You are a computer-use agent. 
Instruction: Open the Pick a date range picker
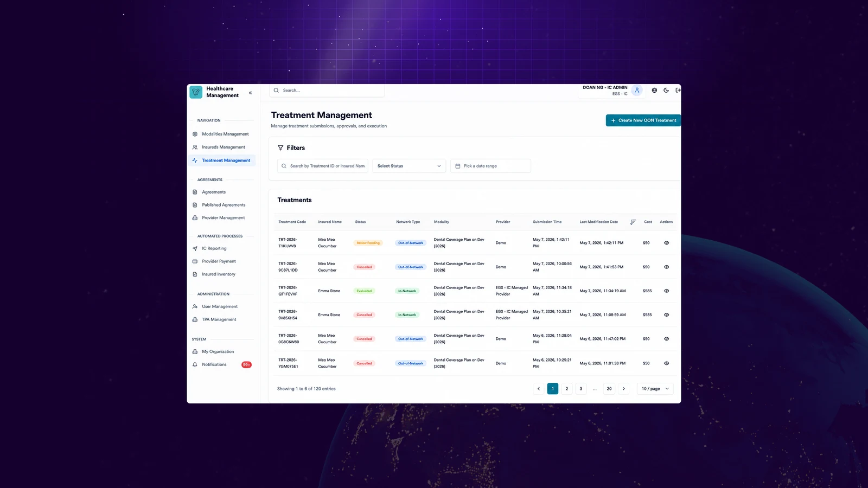490,166
